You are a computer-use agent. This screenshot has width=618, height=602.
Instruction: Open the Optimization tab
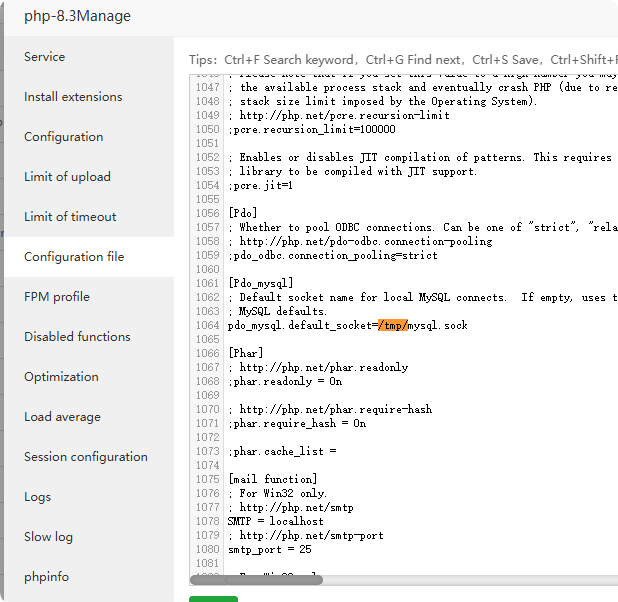coord(61,377)
